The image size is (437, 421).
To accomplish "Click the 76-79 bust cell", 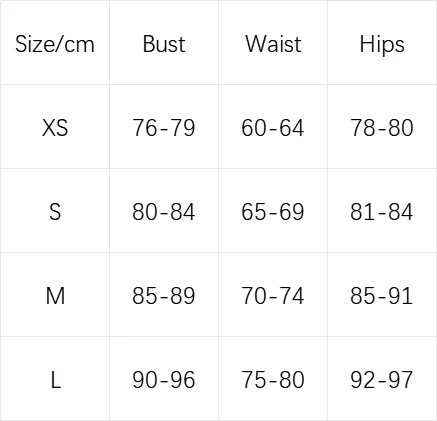I will [164, 128].
